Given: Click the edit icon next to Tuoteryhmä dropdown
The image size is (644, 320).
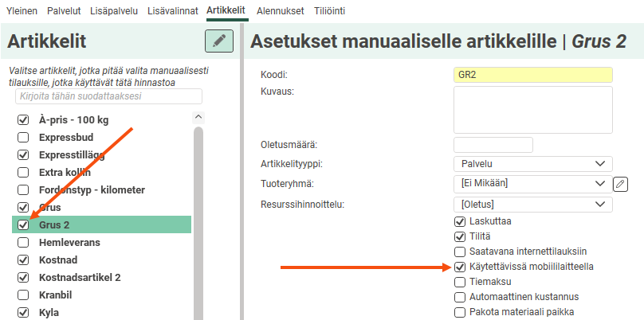Looking at the screenshot, I should pyautogui.click(x=621, y=184).
